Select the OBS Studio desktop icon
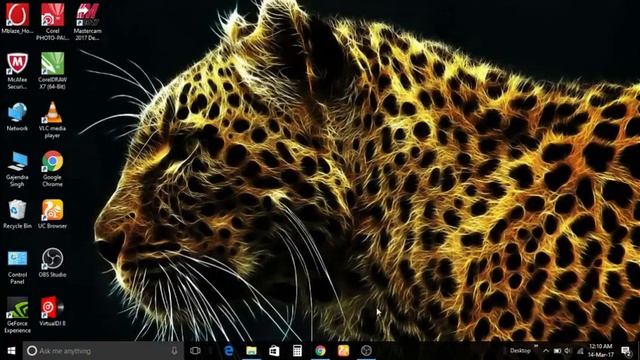This screenshot has height=360, width=640. 52,263
